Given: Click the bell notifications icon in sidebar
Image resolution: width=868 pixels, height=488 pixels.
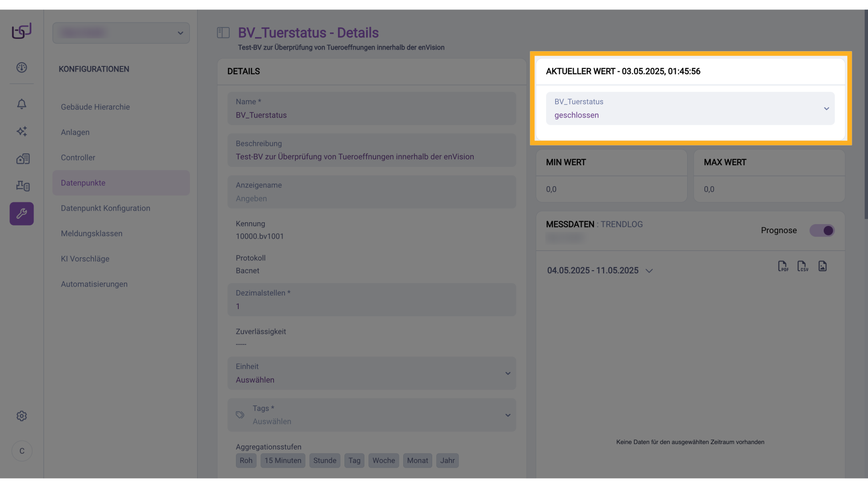Looking at the screenshot, I should [x=22, y=104].
